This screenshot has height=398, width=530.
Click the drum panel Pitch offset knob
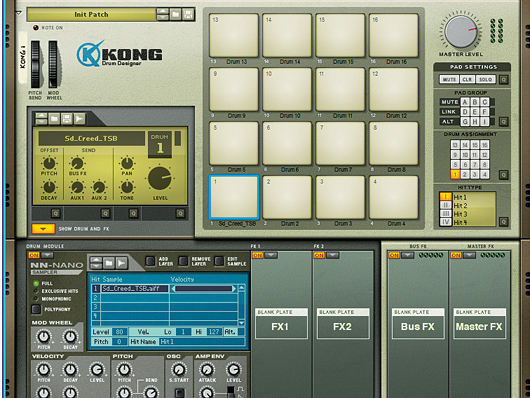point(49,163)
